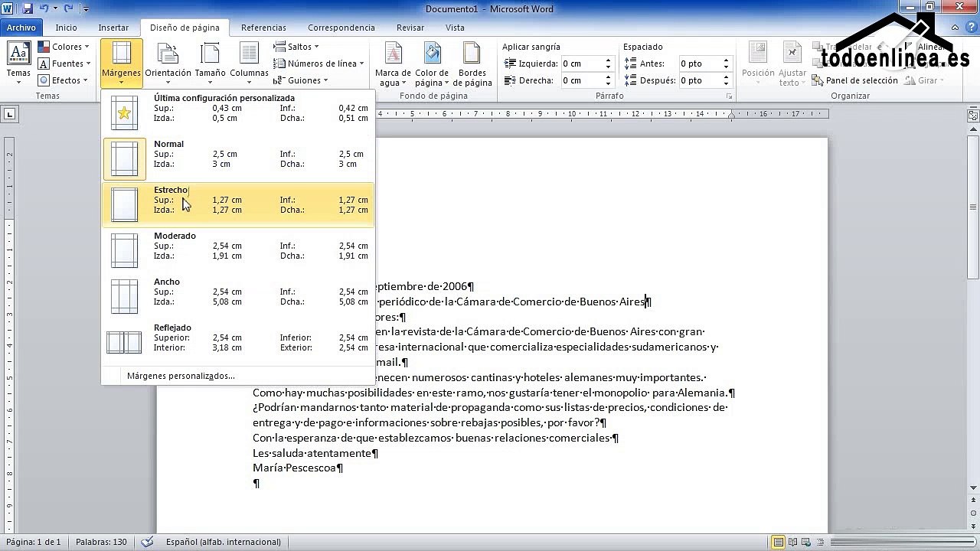This screenshot has width=980, height=551.
Task: Apply the Ancho margin preset
Action: [238, 296]
